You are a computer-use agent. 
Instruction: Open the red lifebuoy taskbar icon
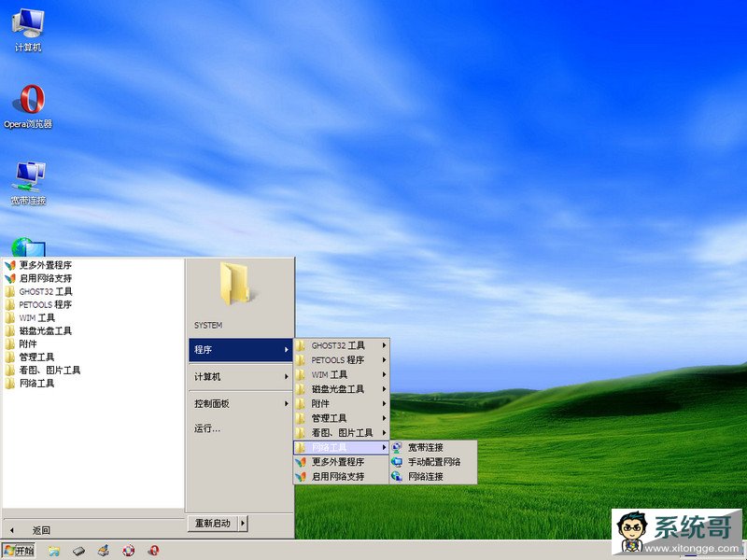[x=128, y=551]
